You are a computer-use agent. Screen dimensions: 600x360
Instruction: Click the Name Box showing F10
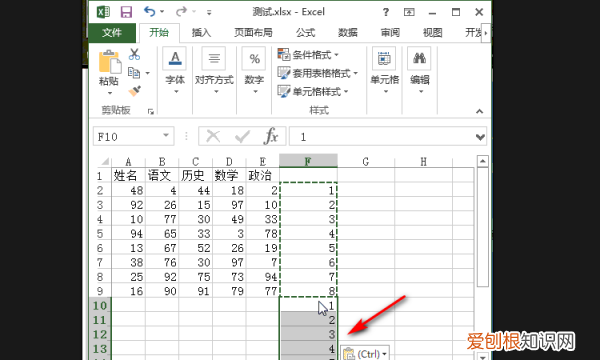[x=127, y=136]
